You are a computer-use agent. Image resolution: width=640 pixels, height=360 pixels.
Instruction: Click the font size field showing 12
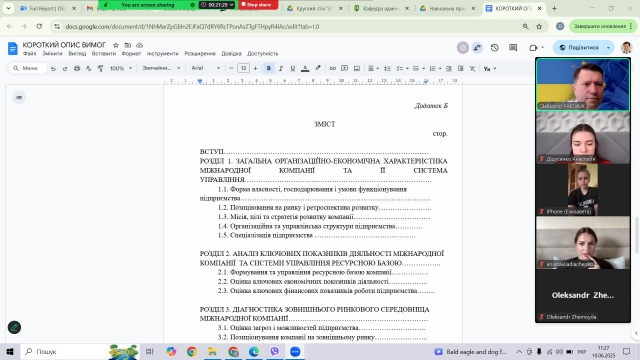[243, 68]
